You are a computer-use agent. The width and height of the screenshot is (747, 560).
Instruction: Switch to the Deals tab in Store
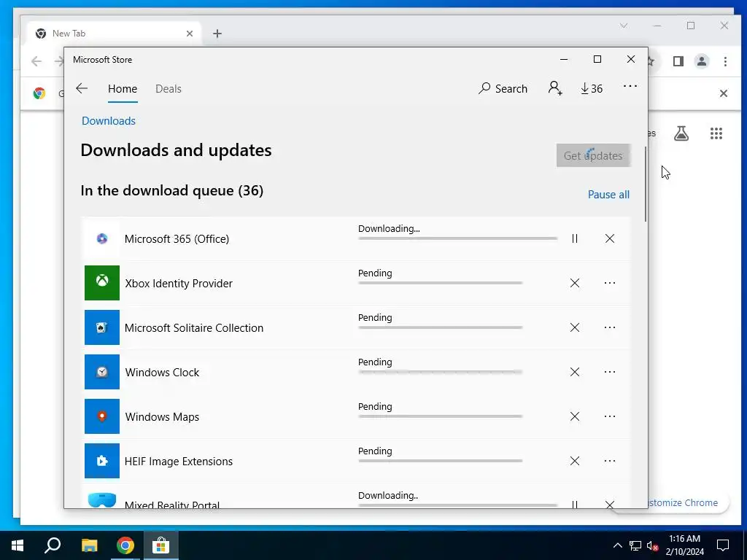coord(169,89)
